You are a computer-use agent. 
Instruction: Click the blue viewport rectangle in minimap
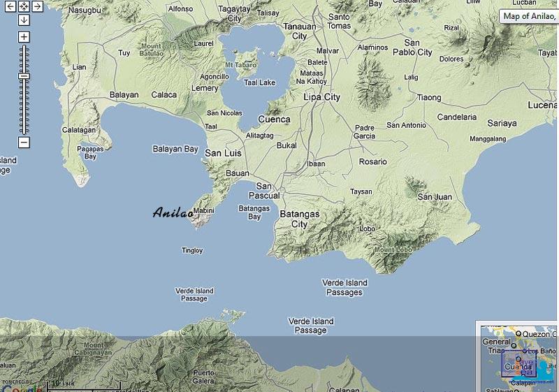[x=518, y=364]
